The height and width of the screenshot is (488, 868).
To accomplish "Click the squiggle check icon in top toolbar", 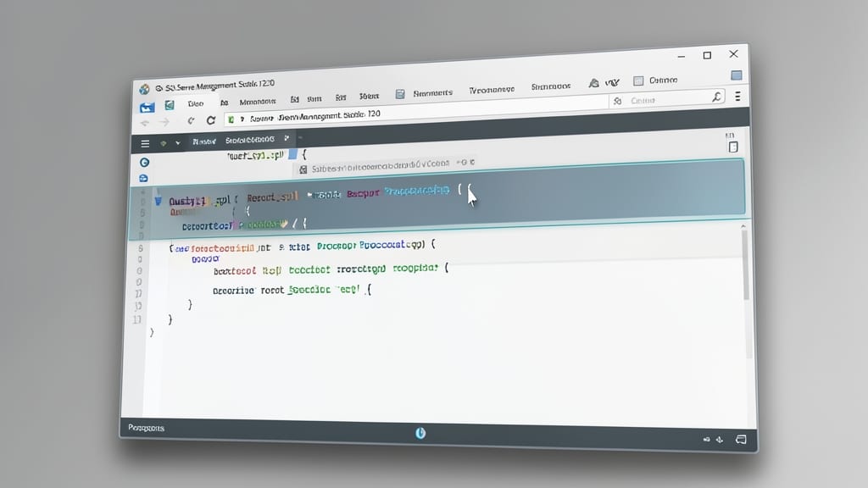I will [x=612, y=82].
